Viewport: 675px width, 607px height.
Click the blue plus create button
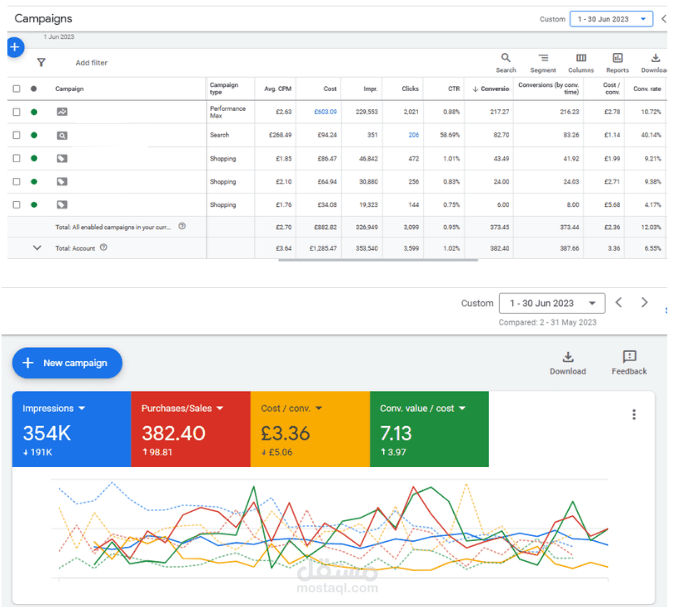point(15,47)
